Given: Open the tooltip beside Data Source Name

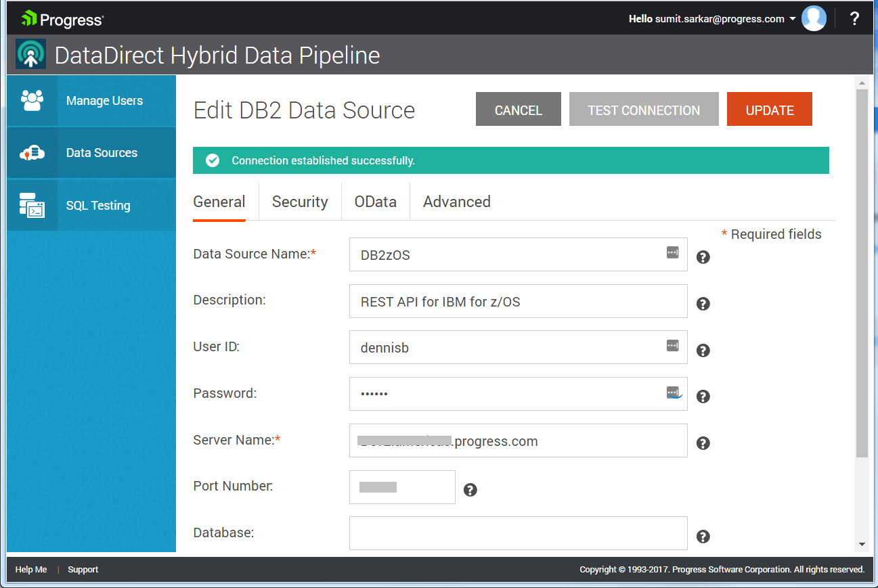Looking at the screenshot, I should pos(703,257).
